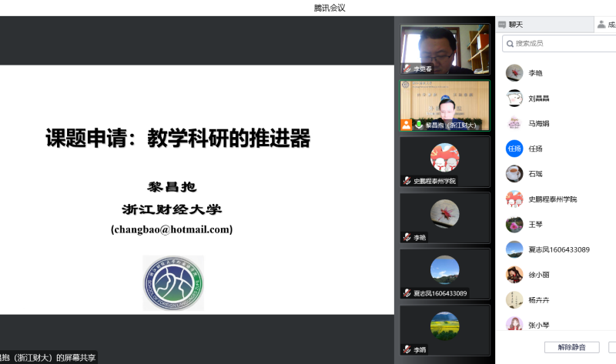Select 刘晶晶 in the member list
616x364 pixels.
[x=538, y=99]
